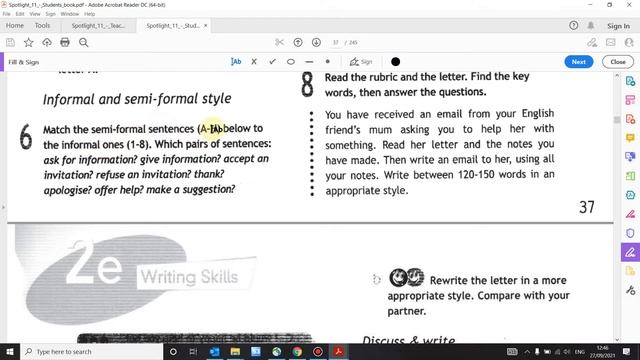Select the dot tool
Screen dimensions: 640x360
327,62
